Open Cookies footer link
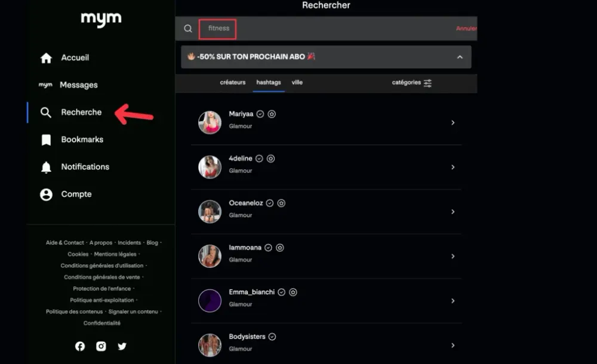The height and width of the screenshot is (364, 597). [78, 254]
